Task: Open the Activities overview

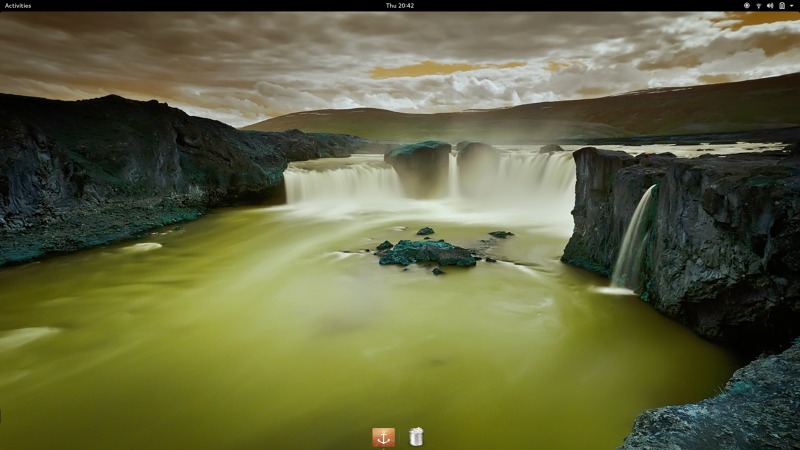Action: (18, 5)
